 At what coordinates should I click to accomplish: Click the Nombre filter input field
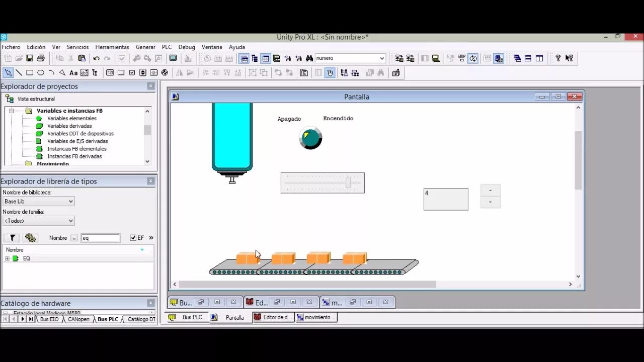[x=101, y=238]
